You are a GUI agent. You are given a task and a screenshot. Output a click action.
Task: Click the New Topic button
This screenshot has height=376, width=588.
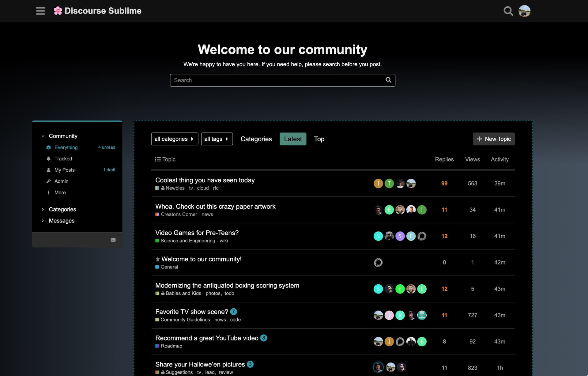pos(493,139)
